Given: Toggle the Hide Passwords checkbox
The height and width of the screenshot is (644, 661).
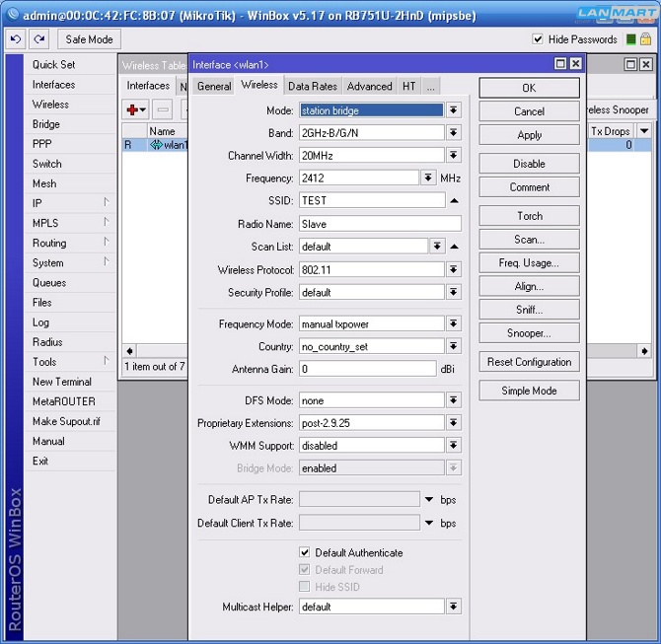Looking at the screenshot, I should coord(538,39).
